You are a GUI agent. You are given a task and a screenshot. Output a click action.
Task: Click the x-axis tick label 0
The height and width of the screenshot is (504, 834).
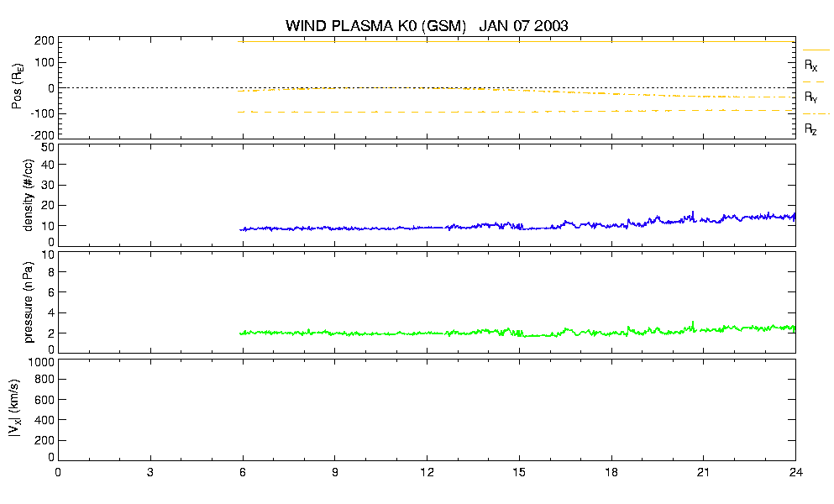[x=58, y=473]
